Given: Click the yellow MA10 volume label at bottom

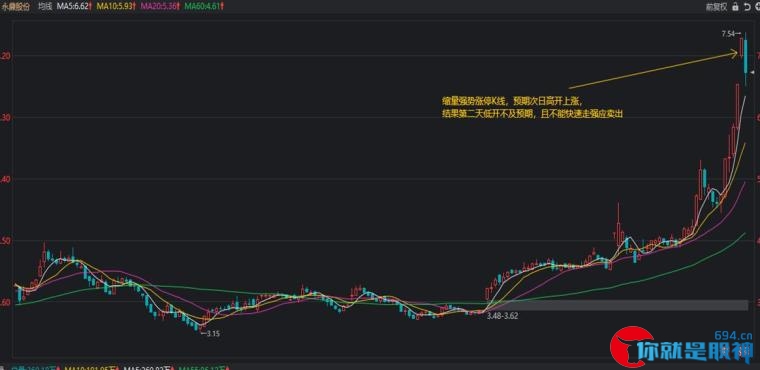Looking at the screenshot, I should pos(91,367).
